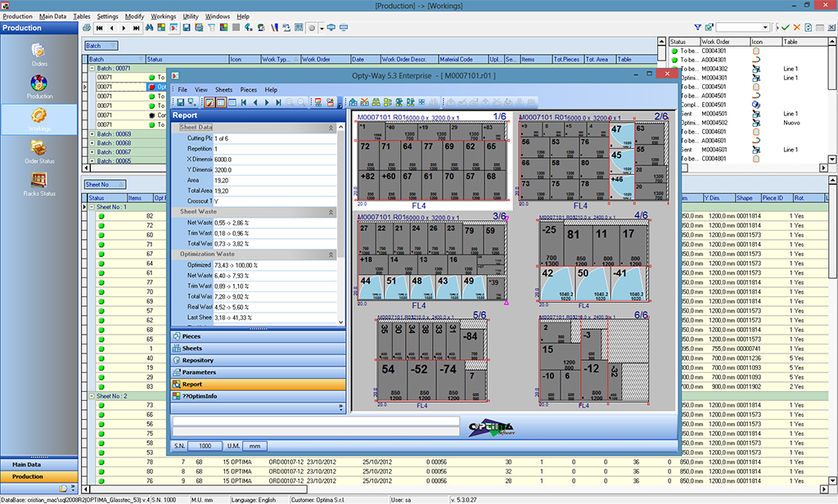Image resolution: width=838 pixels, height=504 pixels.
Task: Click the yellow binoculars icon in the Opty-Way toolbar
Action: click(x=376, y=102)
